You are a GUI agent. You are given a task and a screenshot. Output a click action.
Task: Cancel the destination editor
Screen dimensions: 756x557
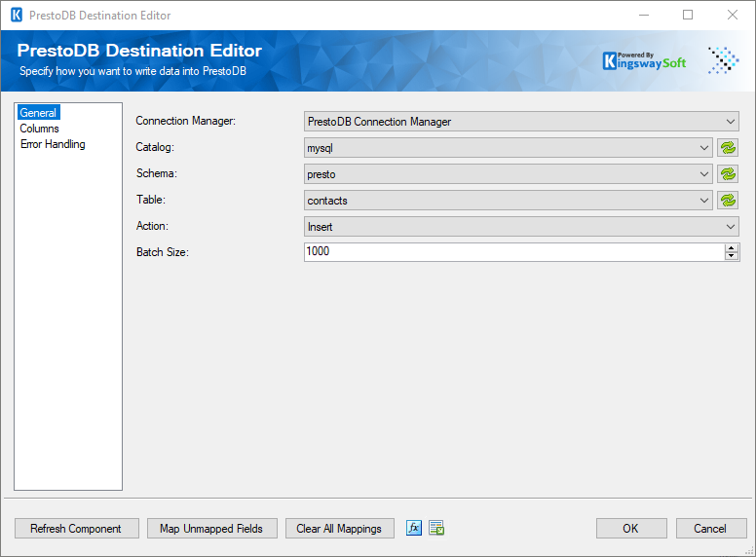point(711,529)
